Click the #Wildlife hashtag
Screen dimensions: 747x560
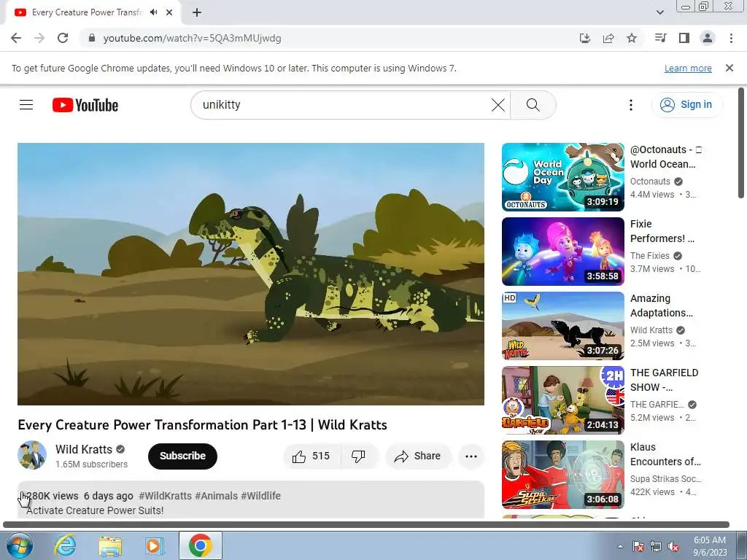point(260,496)
